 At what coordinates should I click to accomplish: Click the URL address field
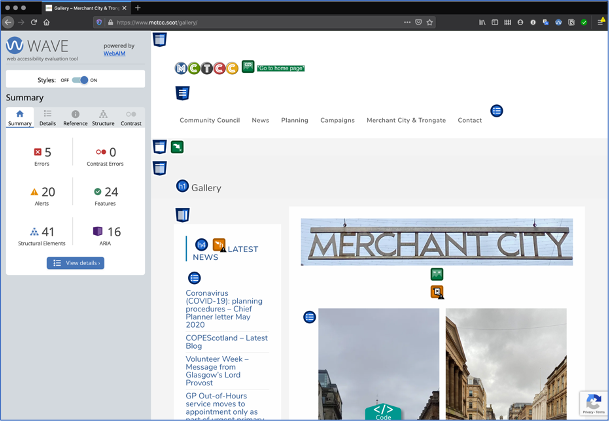point(256,23)
